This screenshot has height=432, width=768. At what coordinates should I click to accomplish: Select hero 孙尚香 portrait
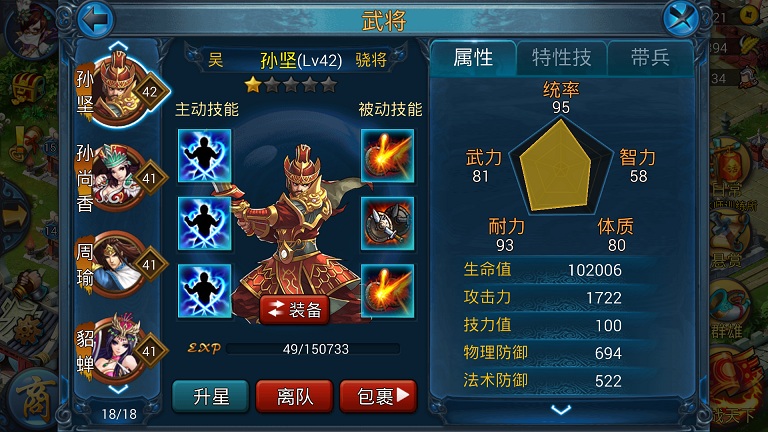[121, 177]
